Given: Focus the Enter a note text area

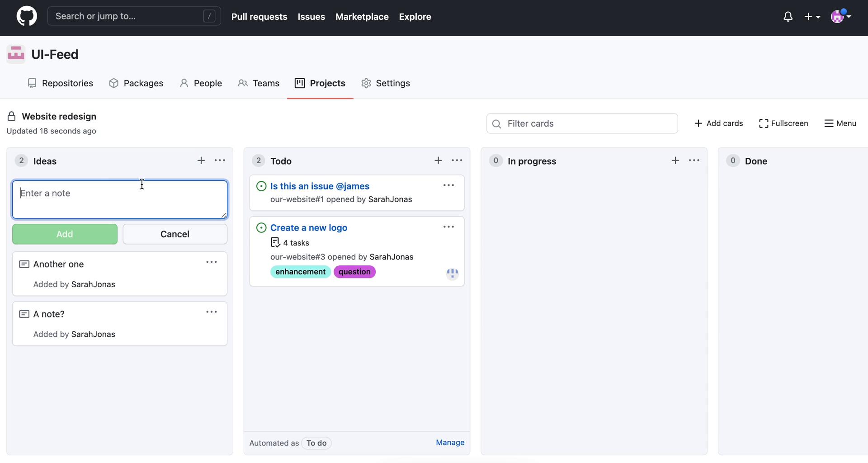Looking at the screenshot, I should pyautogui.click(x=120, y=199).
